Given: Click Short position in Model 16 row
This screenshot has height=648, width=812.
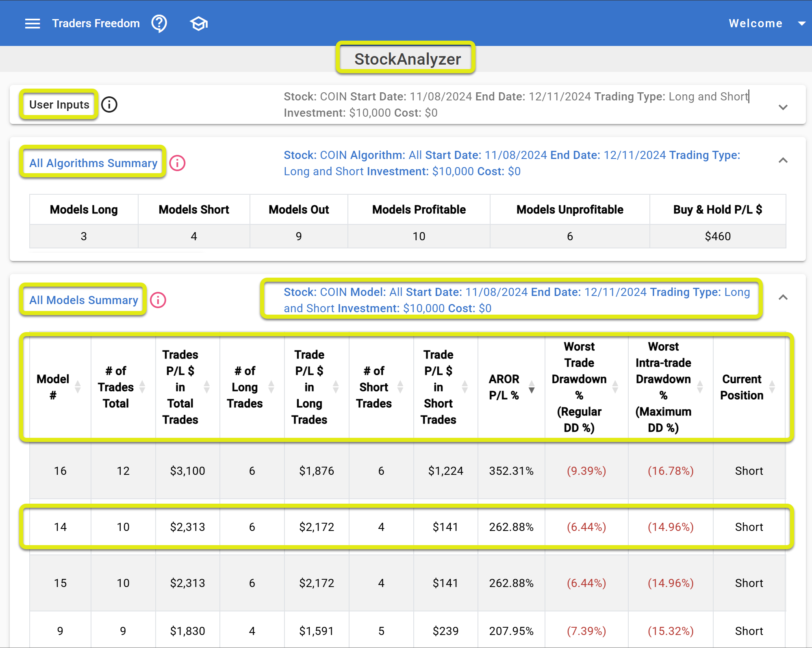Looking at the screenshot, I should click(x=749, y=471).
